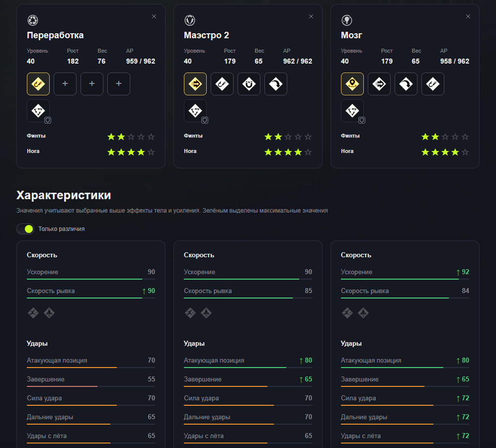This screenshot has width=496, height=448.
Task: Close the Переработка build card
Action: pyautogui.click(x=154, y=16)
